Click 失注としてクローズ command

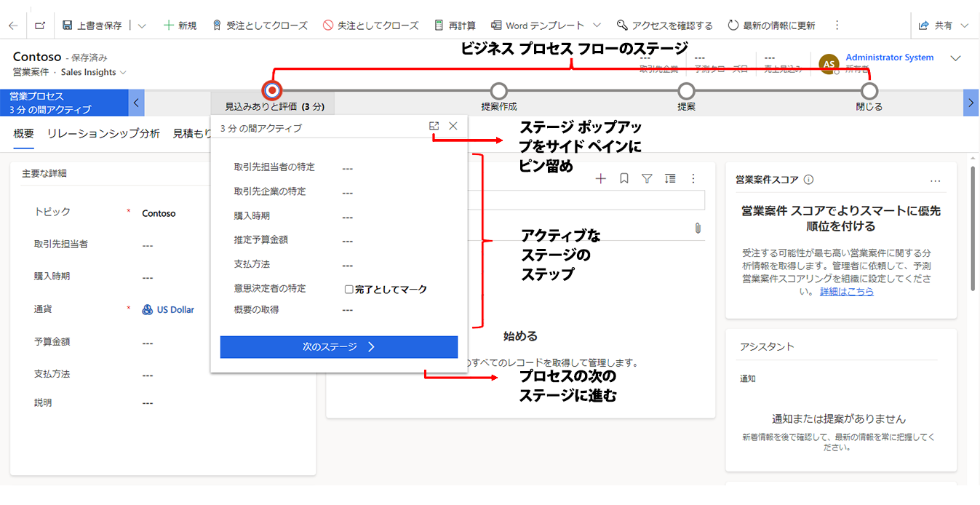[x=371, y=25]
